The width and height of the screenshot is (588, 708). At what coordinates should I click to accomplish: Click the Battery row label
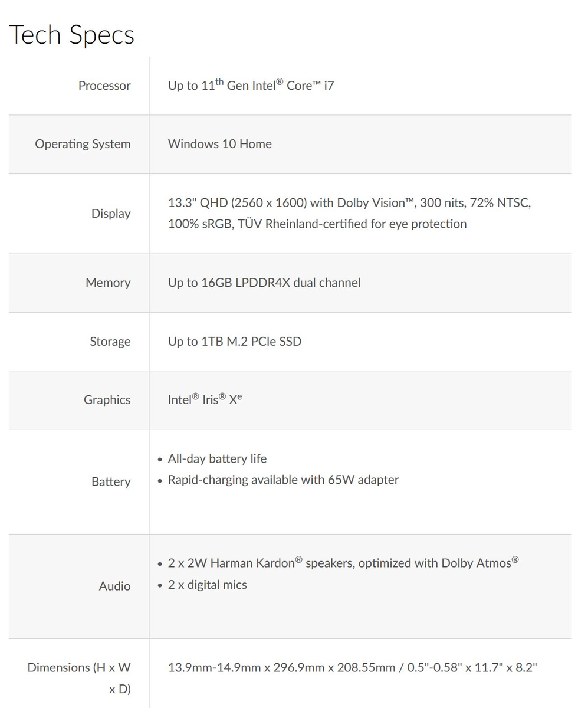tap(111, 482)
